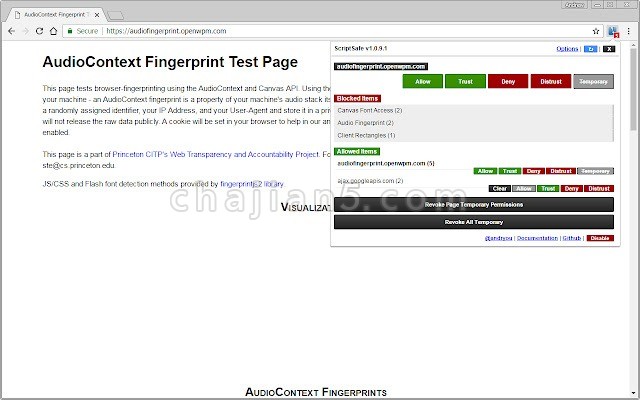
Task: Open a new tab with the new-tab button
Action: click(x=116, y=16)
